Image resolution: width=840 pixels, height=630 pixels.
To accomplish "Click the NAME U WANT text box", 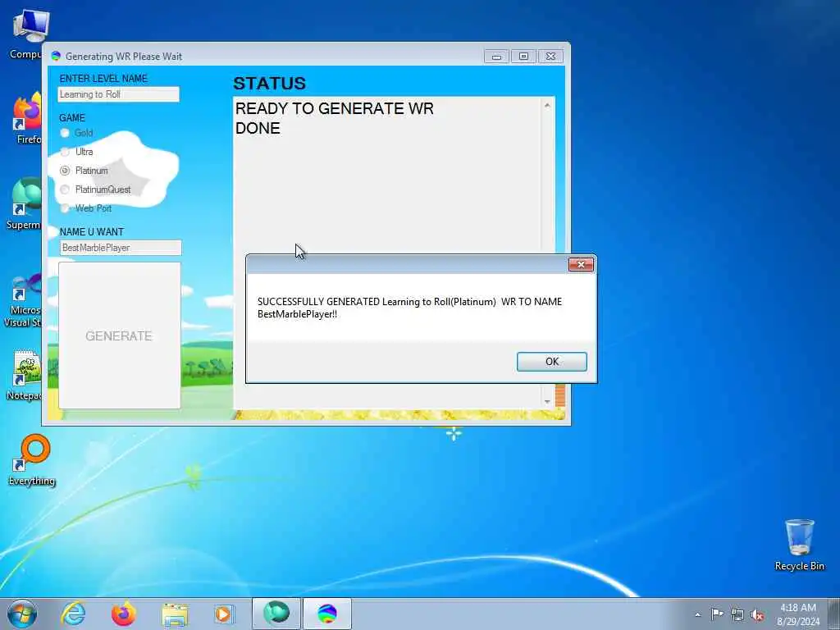I will coord(121,248).
